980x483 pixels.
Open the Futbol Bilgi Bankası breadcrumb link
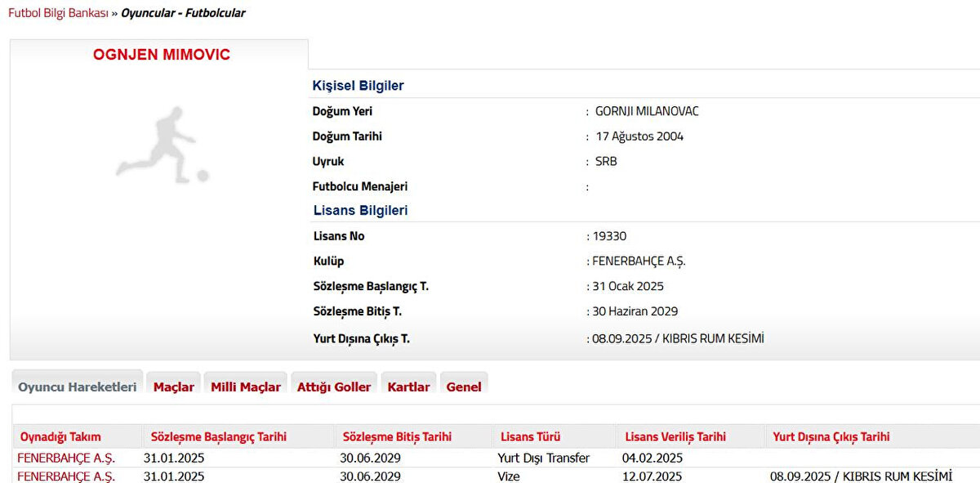coord(58,13)
